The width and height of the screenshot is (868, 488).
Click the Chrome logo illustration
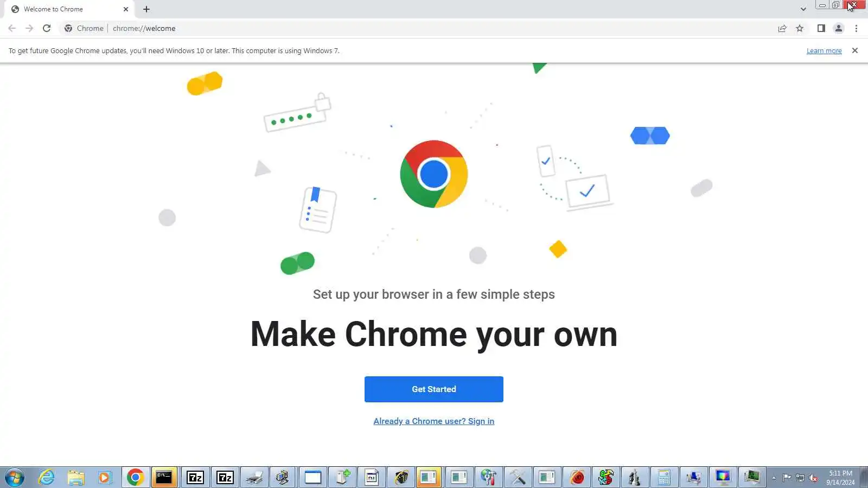434,174
